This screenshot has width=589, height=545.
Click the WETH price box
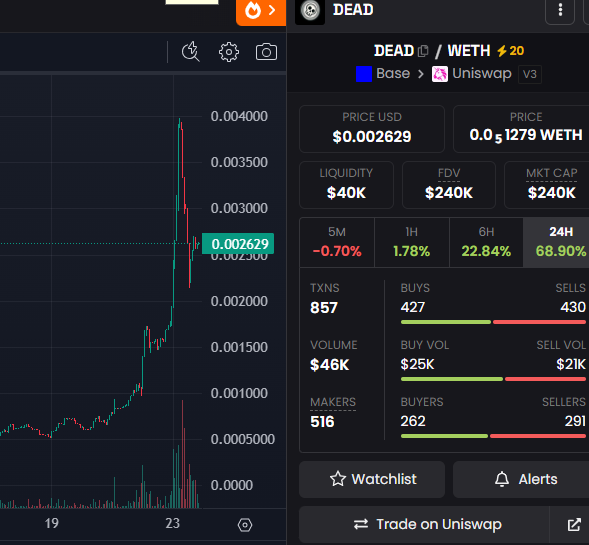pyautogui.click(x=521, y=129)
